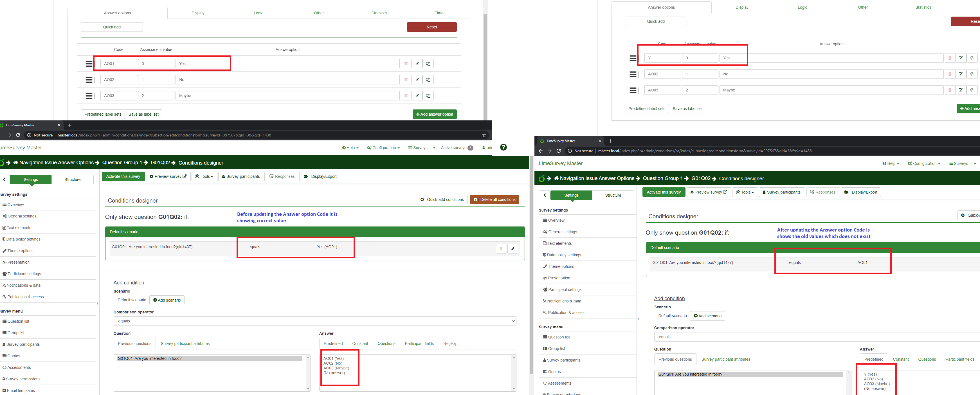Viewport: 980px width, 395px height.
Task: Click the code field containing Y
Action: click(x=662, y=58)
